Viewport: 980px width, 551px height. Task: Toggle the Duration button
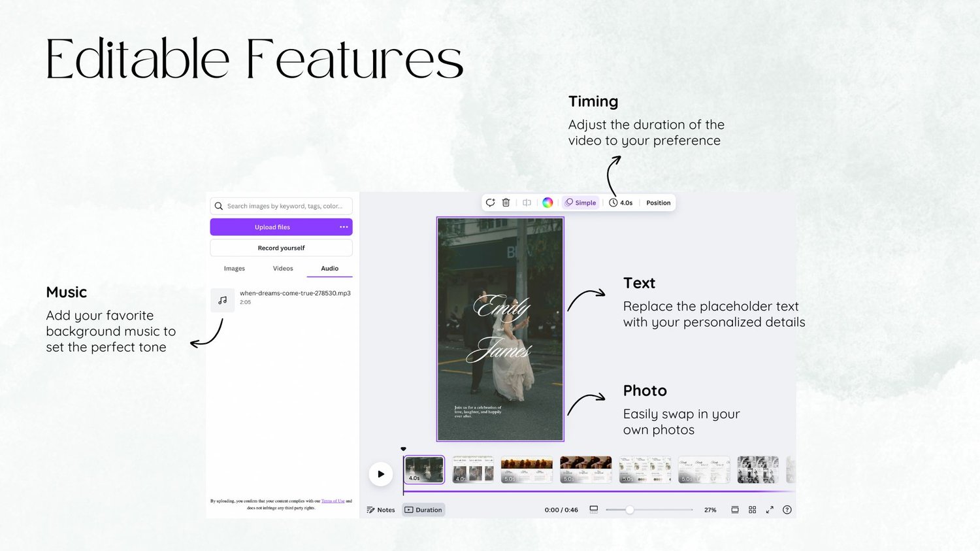pyautogui.click(x=423, y=510)
